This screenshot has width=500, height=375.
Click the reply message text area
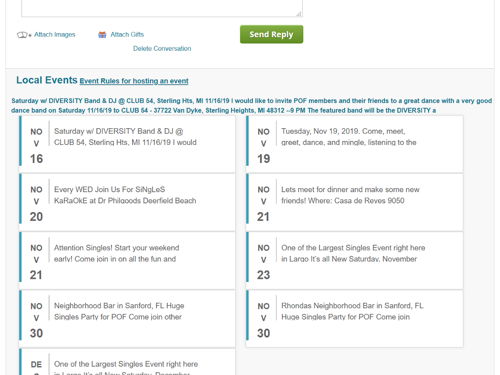[162, 8]
